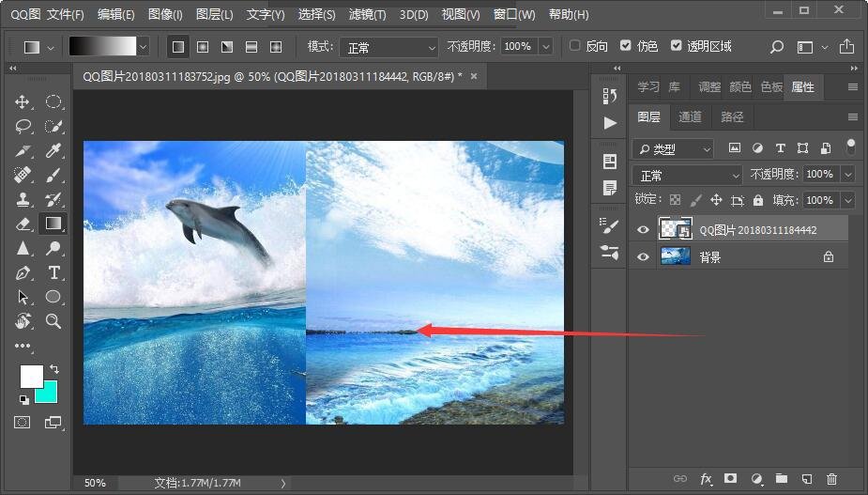Select the Clone Stamp tool
Viewport: 868px width, 495px height.
coord(23,199)
